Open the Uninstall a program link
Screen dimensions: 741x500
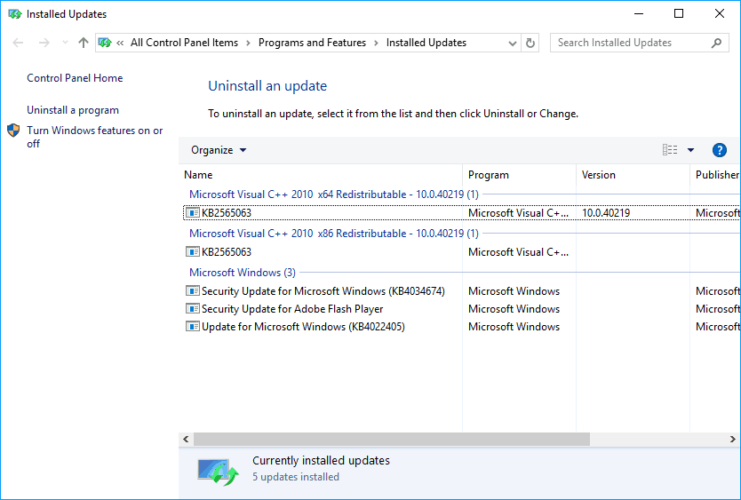tap(73, 110)
